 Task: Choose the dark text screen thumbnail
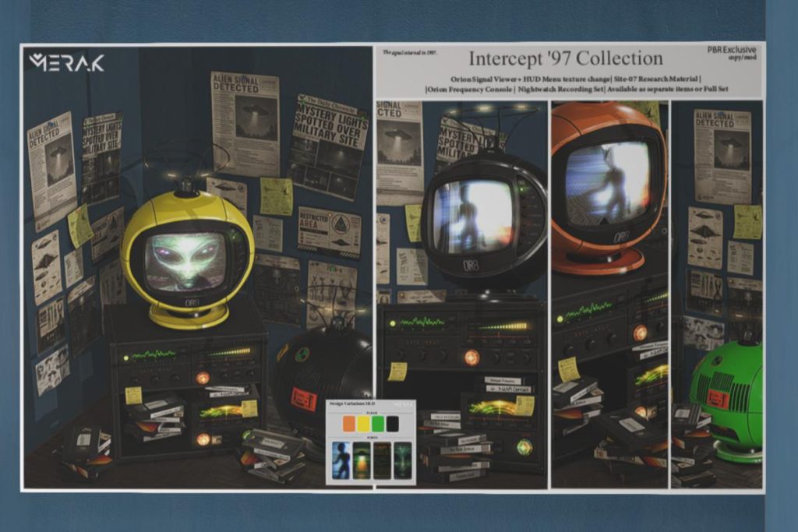(x=382, y=461)
